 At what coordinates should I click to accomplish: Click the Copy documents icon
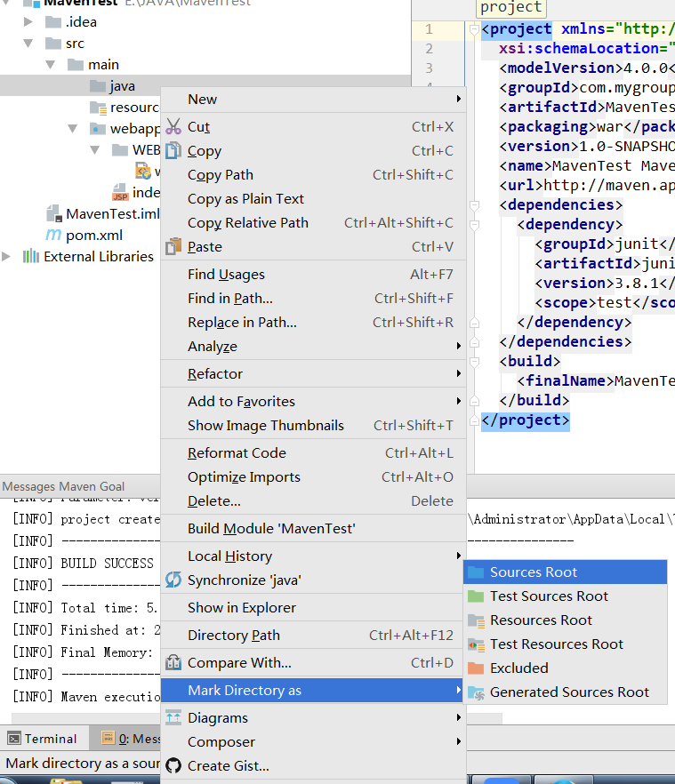click(173, 150)
